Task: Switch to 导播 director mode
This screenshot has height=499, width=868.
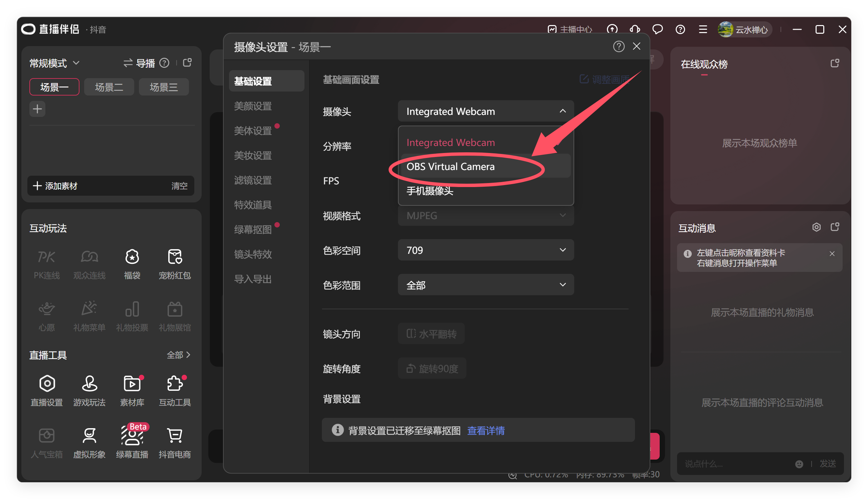Action: click(x=139, y=63)
